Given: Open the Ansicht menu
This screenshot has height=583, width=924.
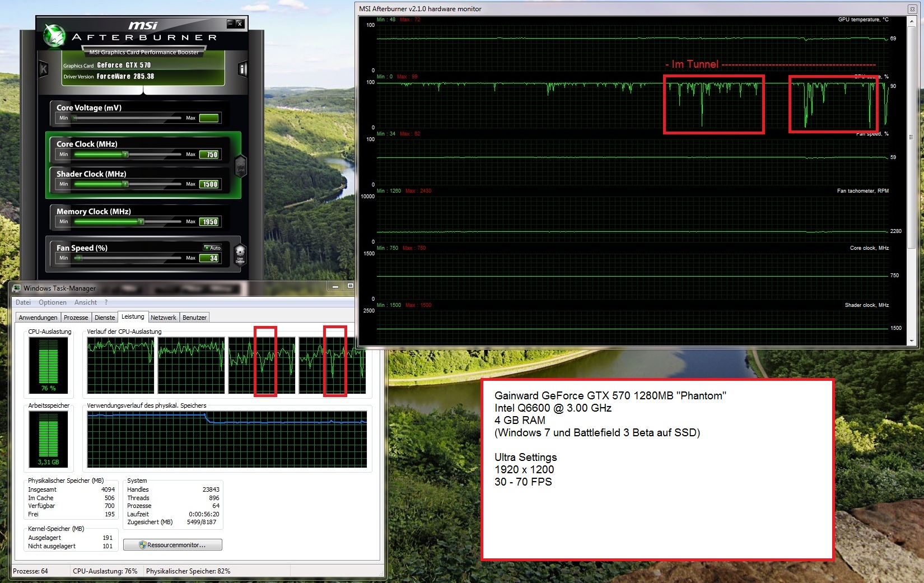Looking at the screenshot, I should point(85,302).
